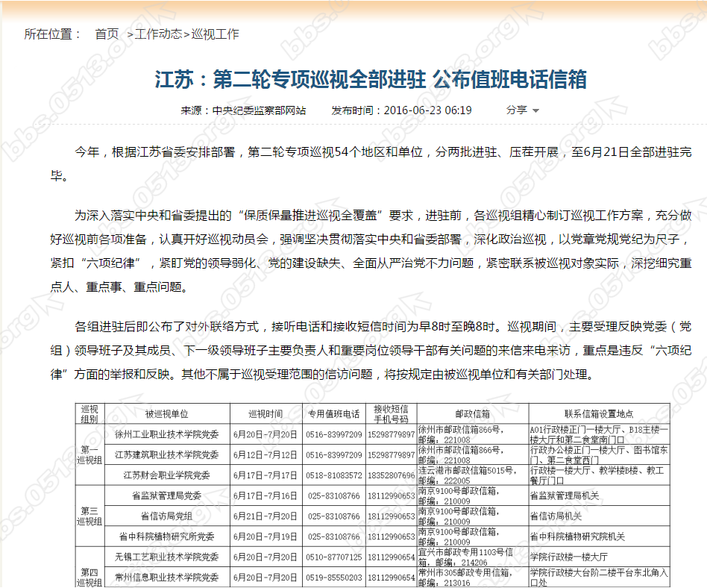The width and height of the screenshot is (707, 588).
Task: Expand sharing options via the down arrow
Action: pyautogui.click(x=535, y=110)
